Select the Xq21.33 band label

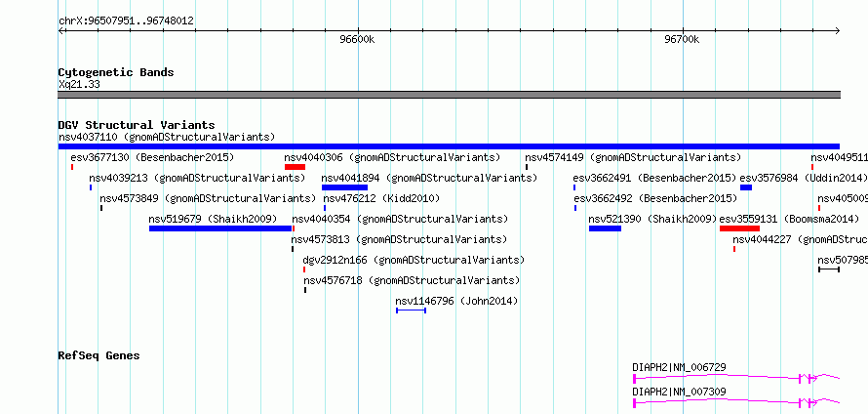coord(79,84)
